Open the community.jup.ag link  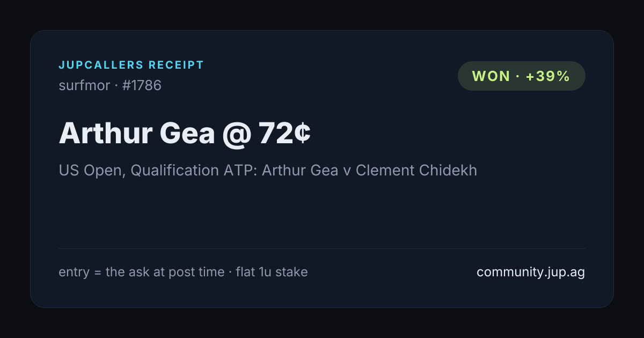531,272
